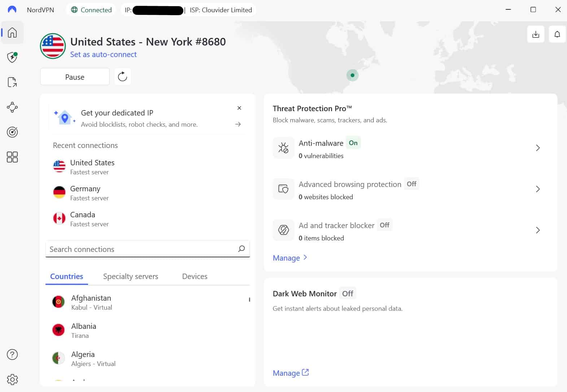Open the apps grid icon in sidebar
The width and height of the screenshot is (567, 392).
[x=12, y=157]
